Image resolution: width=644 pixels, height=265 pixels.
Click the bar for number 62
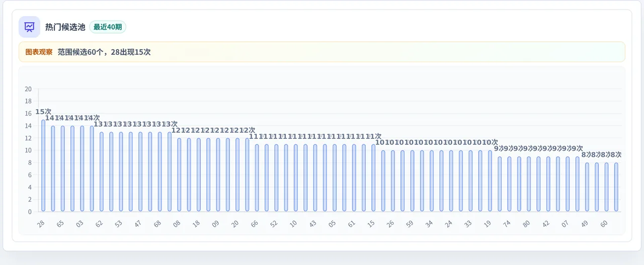102,171
